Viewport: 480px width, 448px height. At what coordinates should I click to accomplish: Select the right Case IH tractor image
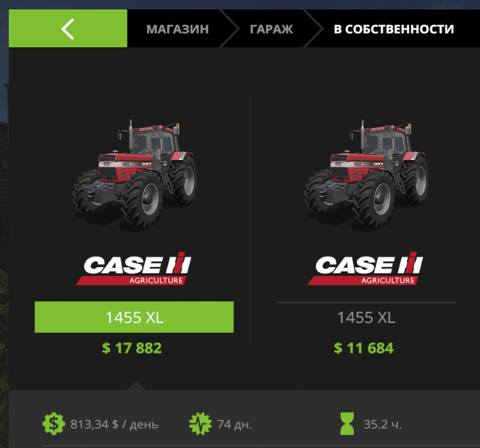click(x=366, y=175)
